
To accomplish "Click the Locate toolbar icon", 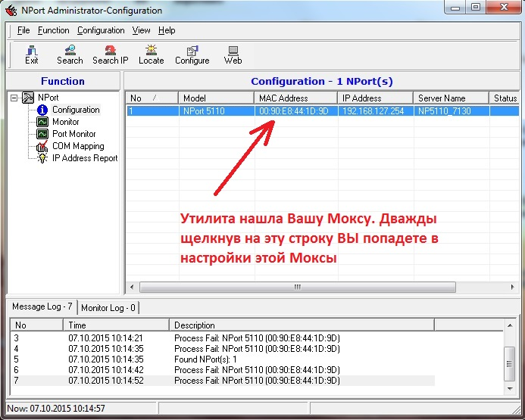I will pyautogui.click(x=152, y=54).
